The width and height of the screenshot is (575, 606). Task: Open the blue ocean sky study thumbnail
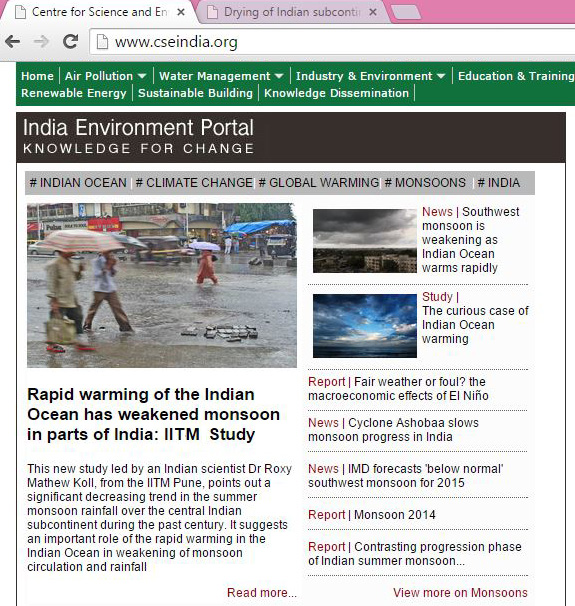pos(365,326)
